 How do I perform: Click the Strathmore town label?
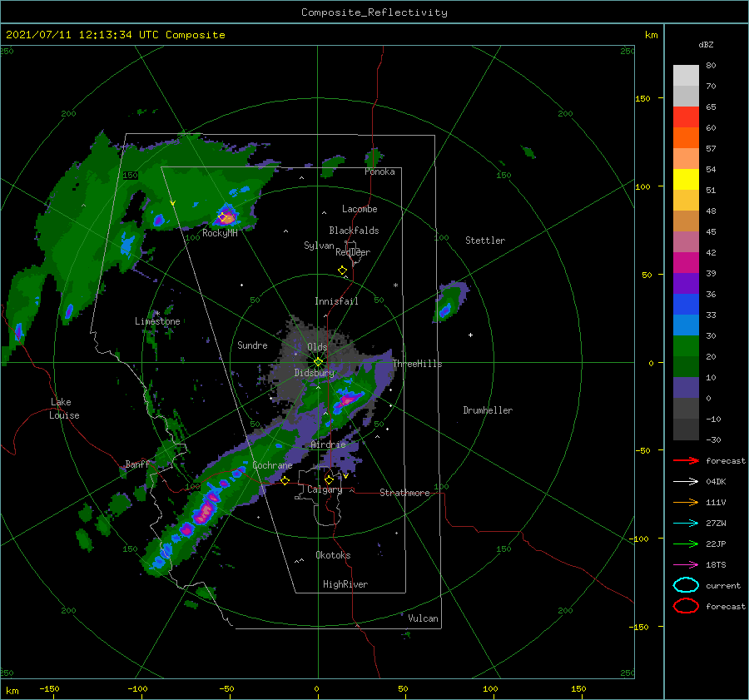tap(404, 493)
